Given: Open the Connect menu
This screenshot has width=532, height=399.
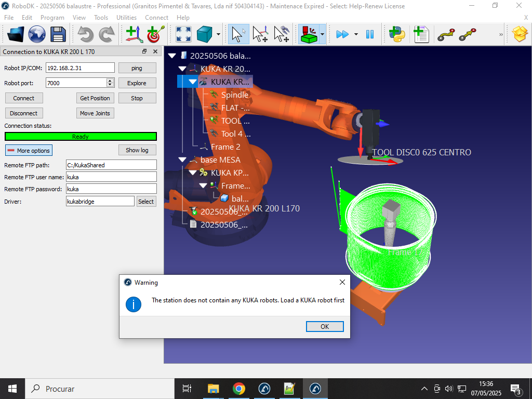Looking at the screenshot, I should click(x=156, y=18).
